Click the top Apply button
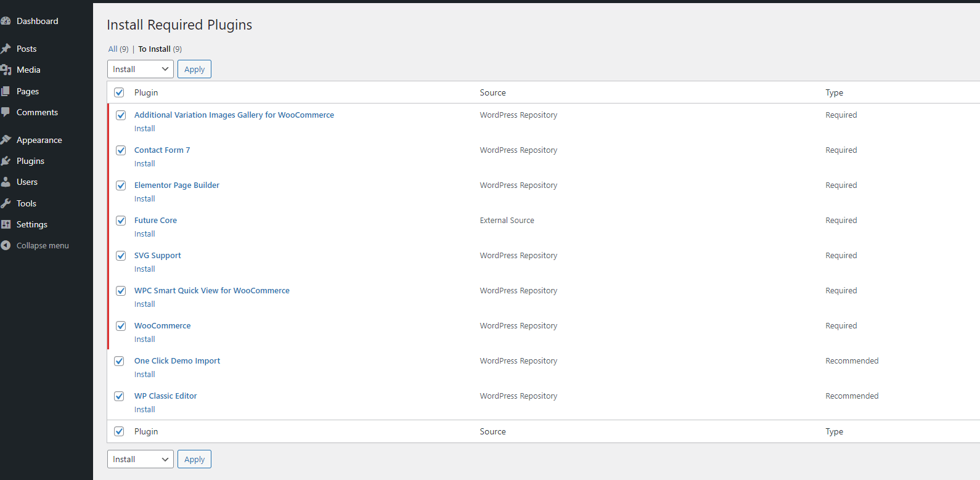 (194, 69)
